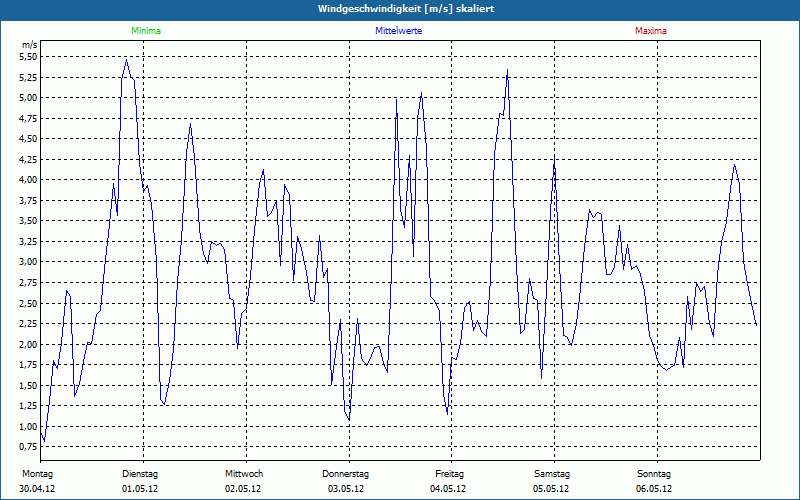Click the Samstag day label

click(x=552, y=474)
